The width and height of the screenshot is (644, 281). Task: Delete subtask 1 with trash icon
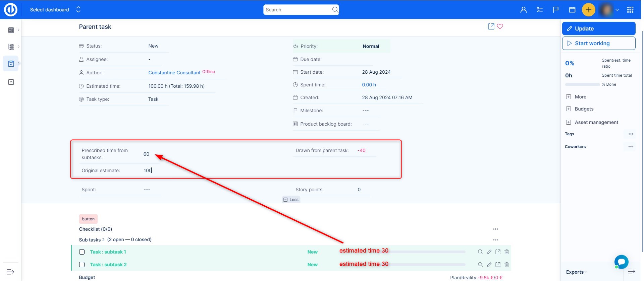point(506,252)
